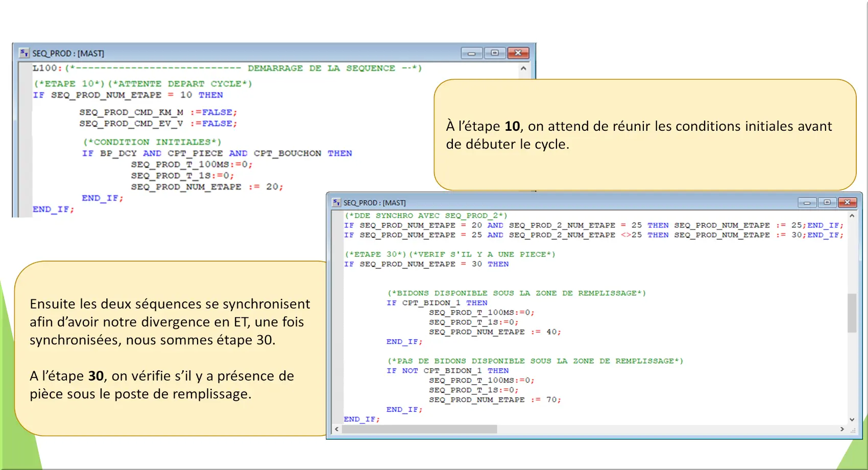This screenshot has width=868, height=470.
Task: Click line 'IF NOT CPT_BIDON_1 THEN'
Action: [447, 371]
